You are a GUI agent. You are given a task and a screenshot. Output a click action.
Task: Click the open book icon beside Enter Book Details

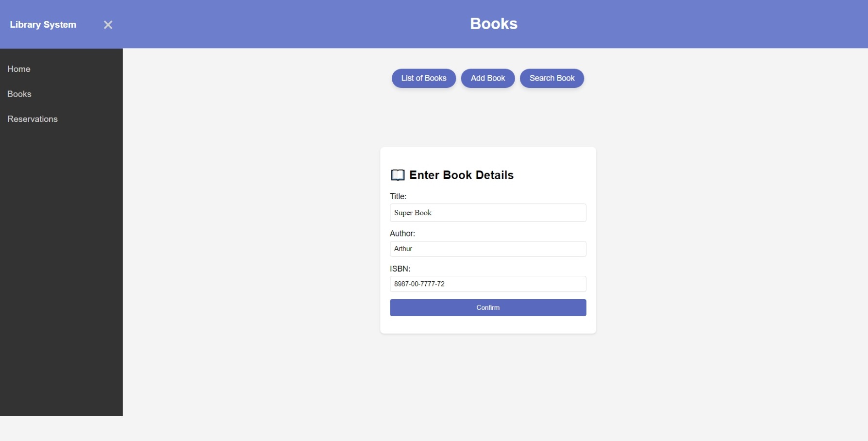coord(398,174)
